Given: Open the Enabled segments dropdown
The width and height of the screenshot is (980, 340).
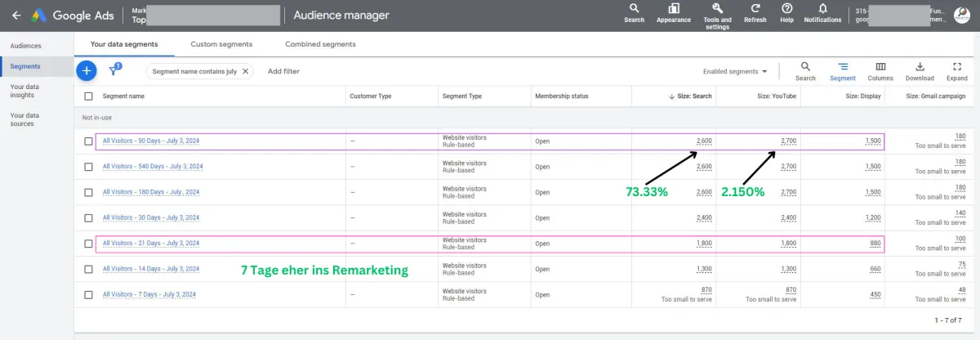Looking at the screenshot, I should pyautogui.click(x=735, y=72).
